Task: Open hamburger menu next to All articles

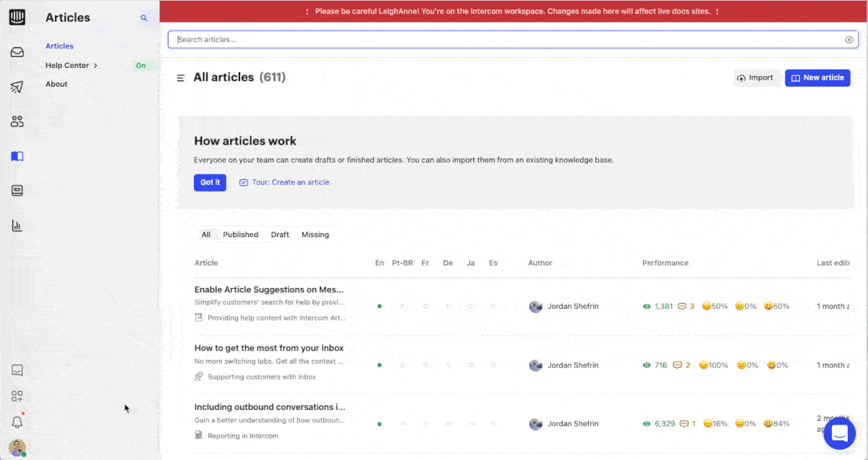Action: click(x=181, y=78)
